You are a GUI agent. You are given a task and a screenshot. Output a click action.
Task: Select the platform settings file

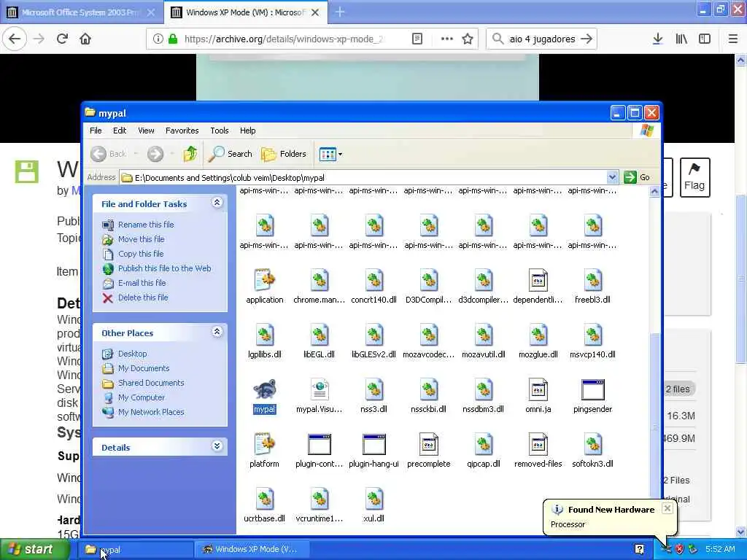click(x=264, y=445)
